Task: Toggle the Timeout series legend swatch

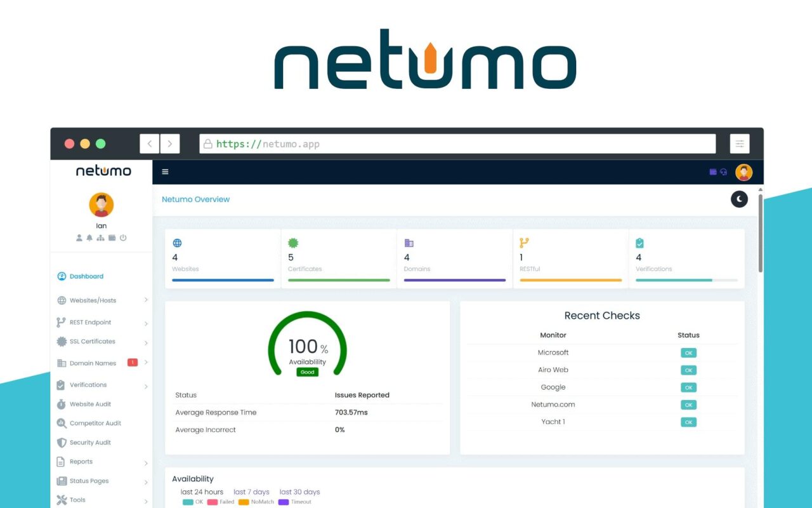Action: point(284,502)
